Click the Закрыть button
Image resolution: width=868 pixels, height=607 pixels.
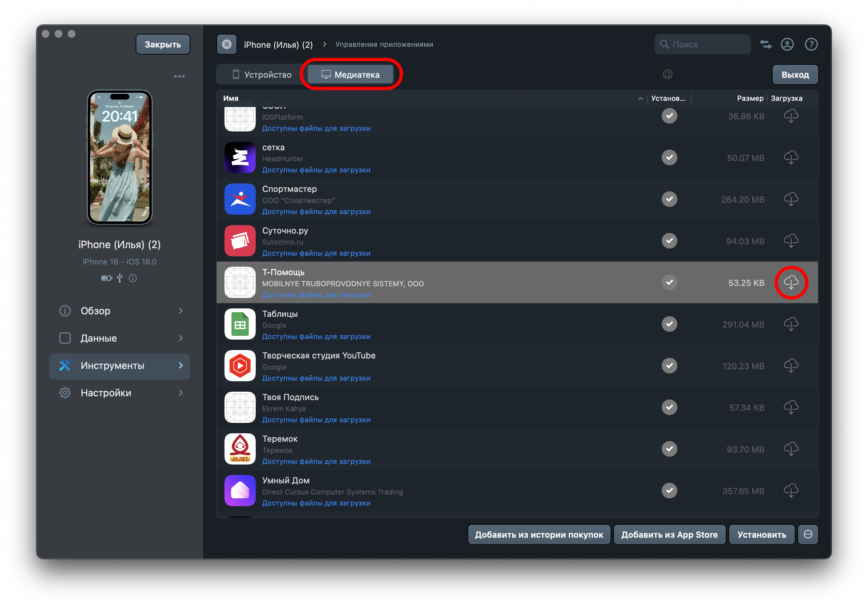tap(163, 44)
